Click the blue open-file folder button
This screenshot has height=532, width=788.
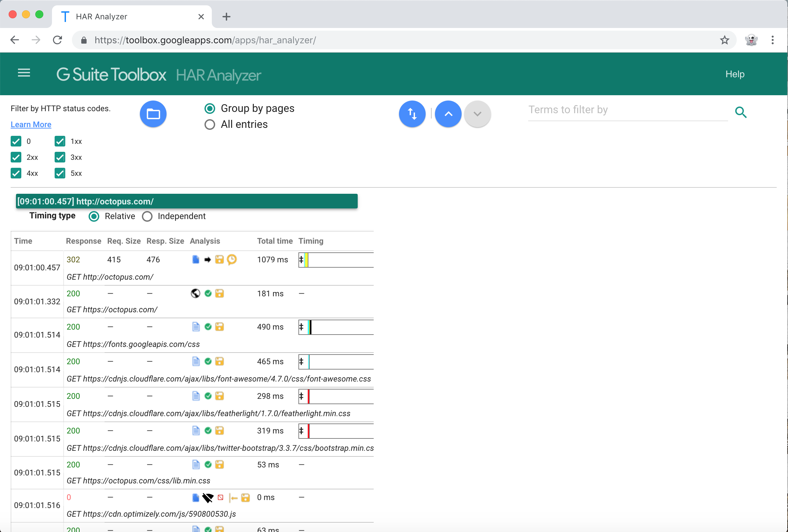153,114
